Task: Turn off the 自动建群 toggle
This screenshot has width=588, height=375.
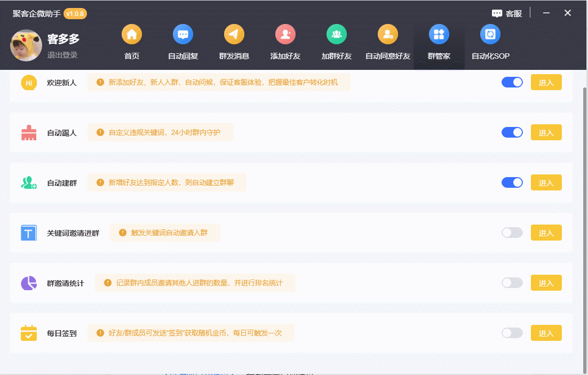Action: (512, 182)
